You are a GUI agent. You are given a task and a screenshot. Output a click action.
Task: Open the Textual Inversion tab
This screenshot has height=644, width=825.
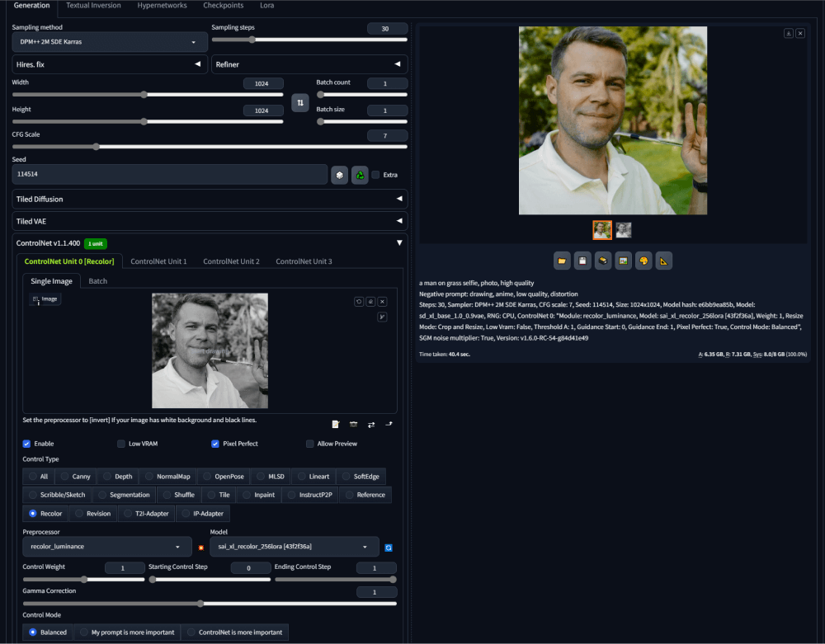point(93,6)
